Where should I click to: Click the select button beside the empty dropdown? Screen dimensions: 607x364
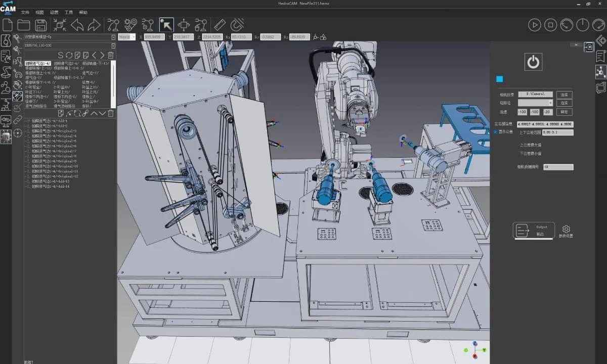pos(565,103)
